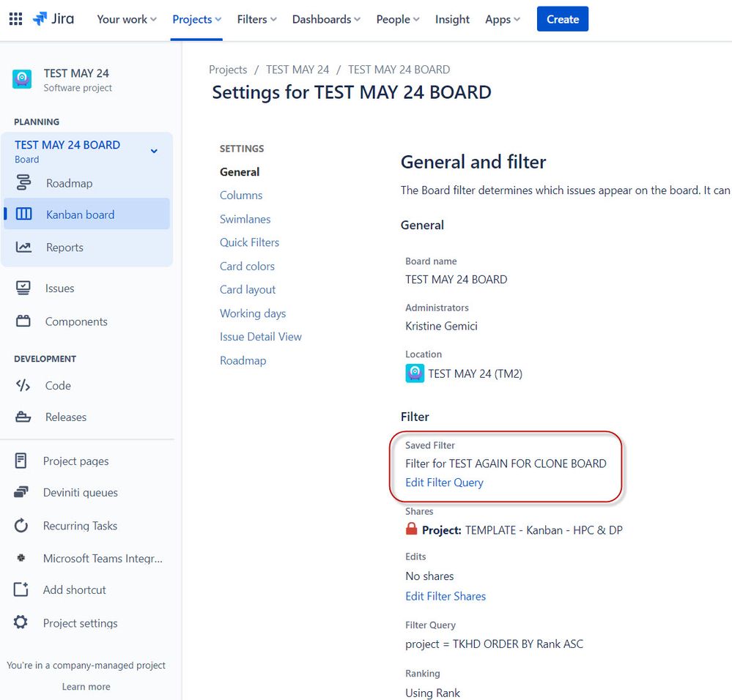Expand the Your work dropdown
The width and height of the screenshot is (732, 700).
pyautogui.click(x=127, y=19)
